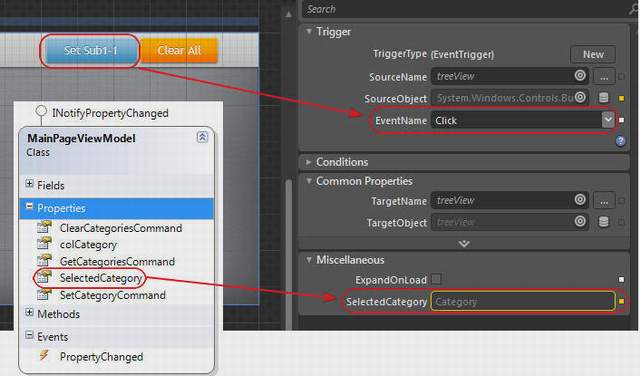The image size is (640, 376).
Task: Click the SourceObject yellow advanced options marker
Action: pos(621,98)
